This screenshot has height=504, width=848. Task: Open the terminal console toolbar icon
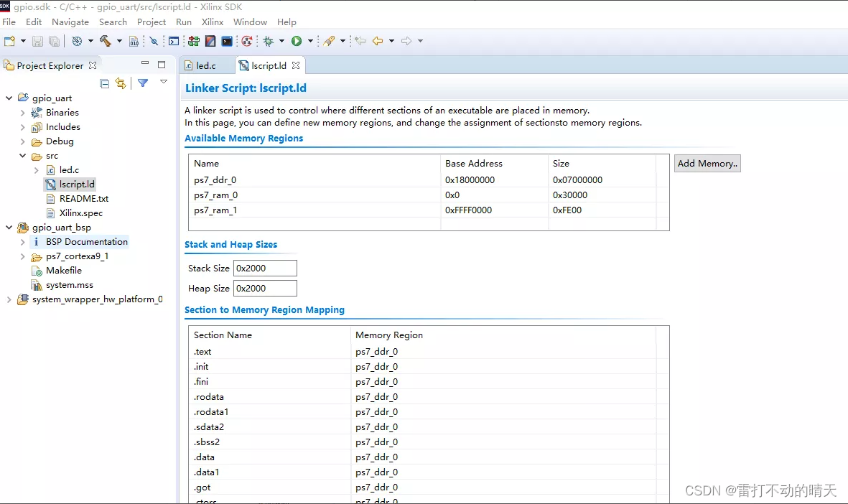coord(227,41)
